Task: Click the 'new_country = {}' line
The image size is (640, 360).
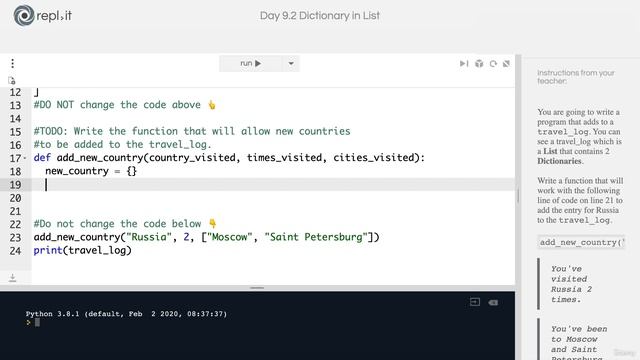Action: [x=91, y=171]
